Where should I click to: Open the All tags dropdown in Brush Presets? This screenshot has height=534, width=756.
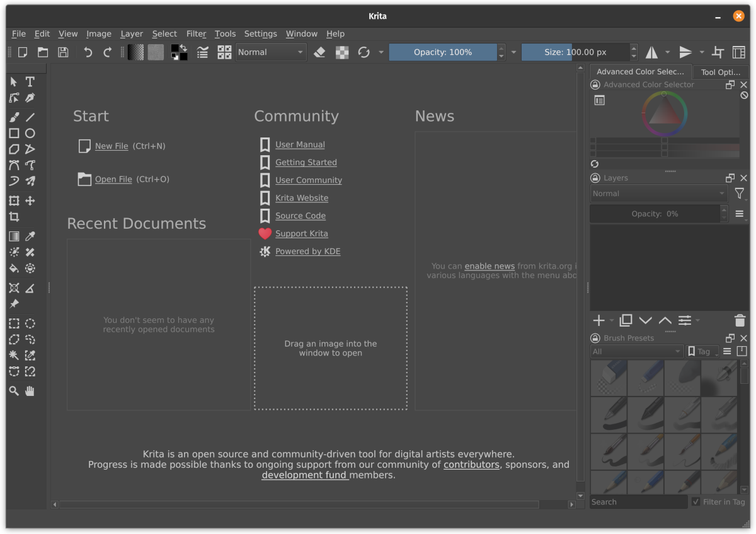point(637,351)
